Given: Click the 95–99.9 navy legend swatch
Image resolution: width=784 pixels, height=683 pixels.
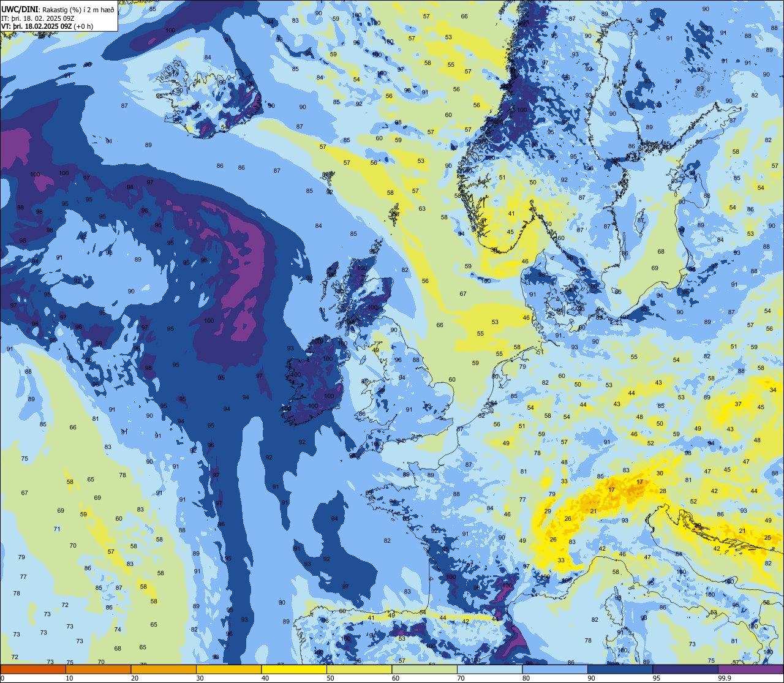Looking at the screenshot, I should 685,670.
